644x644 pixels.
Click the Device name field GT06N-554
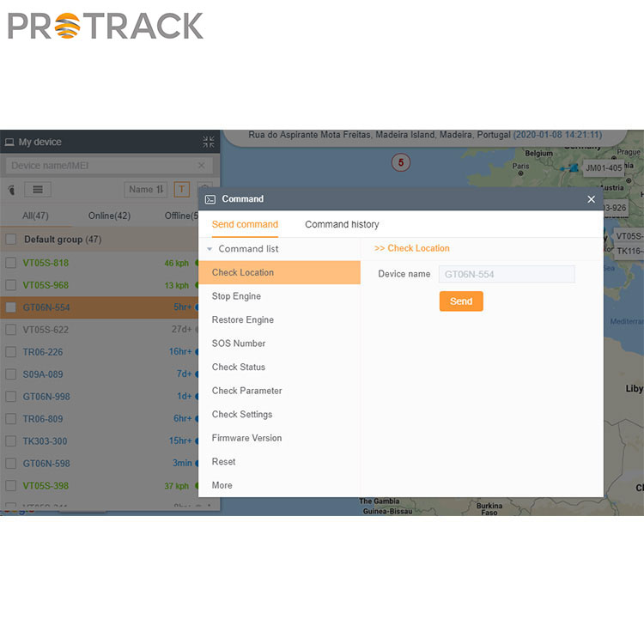point(507,275)
